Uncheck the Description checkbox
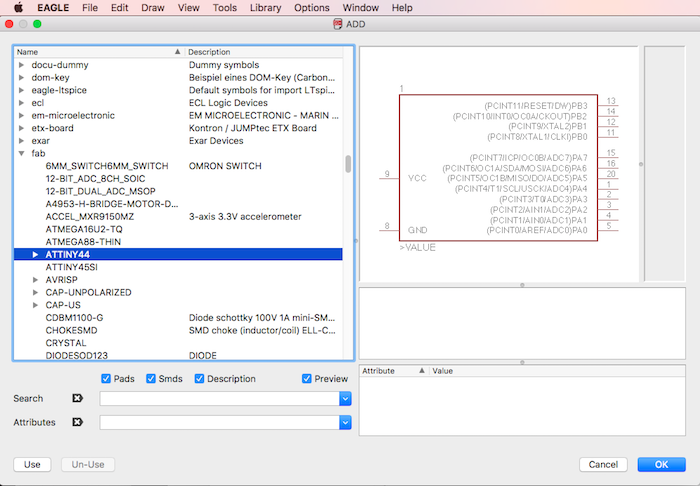700x486 pixels. [x=199, y=378]
